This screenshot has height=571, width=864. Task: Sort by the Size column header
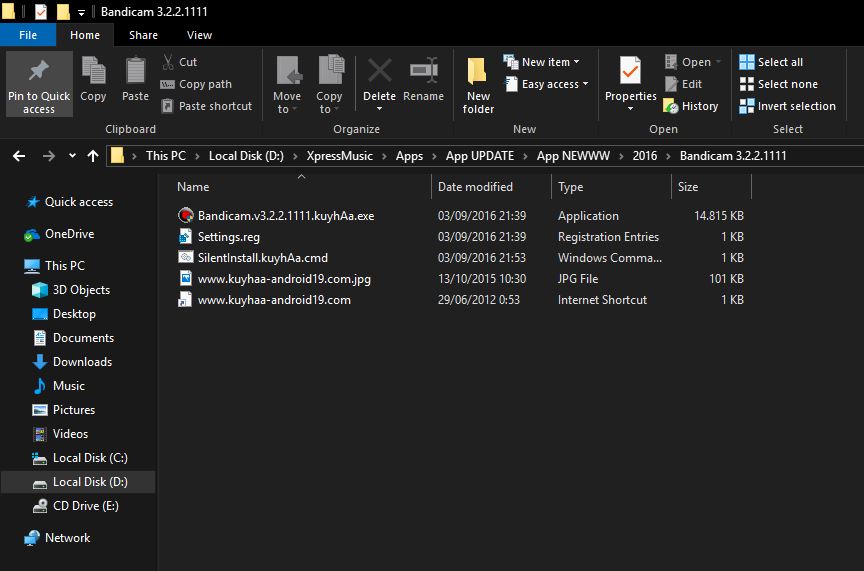711,187
